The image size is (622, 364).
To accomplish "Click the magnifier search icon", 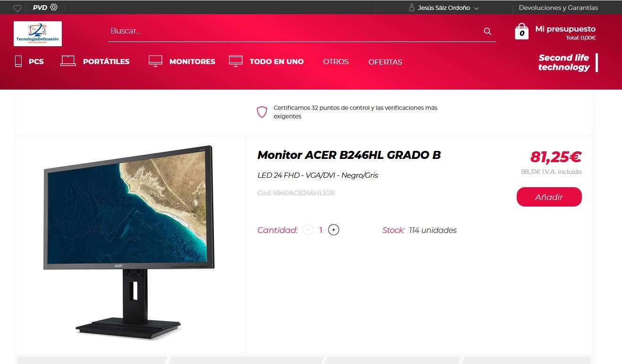I will 488,31.
